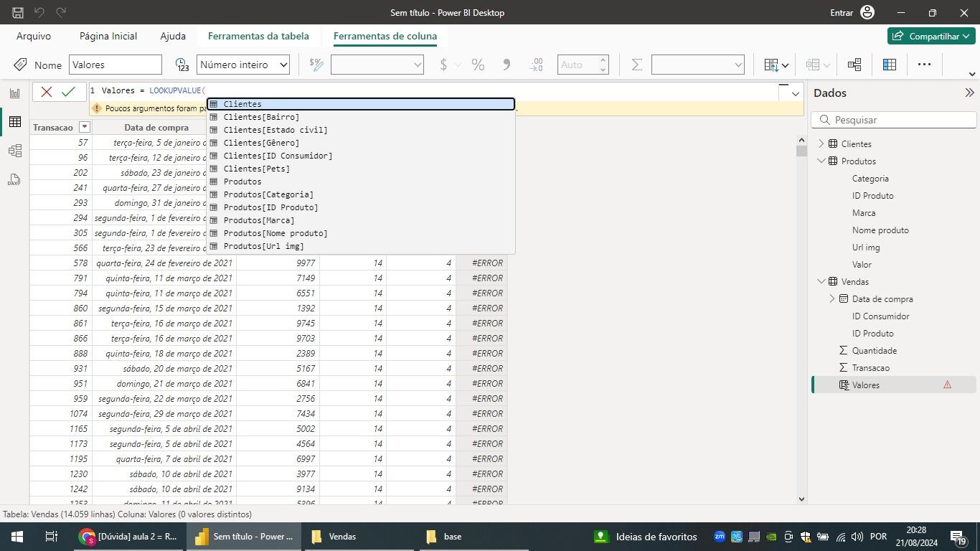Click the Data de compra column header

pyautogui.click(x=156, y=127)
